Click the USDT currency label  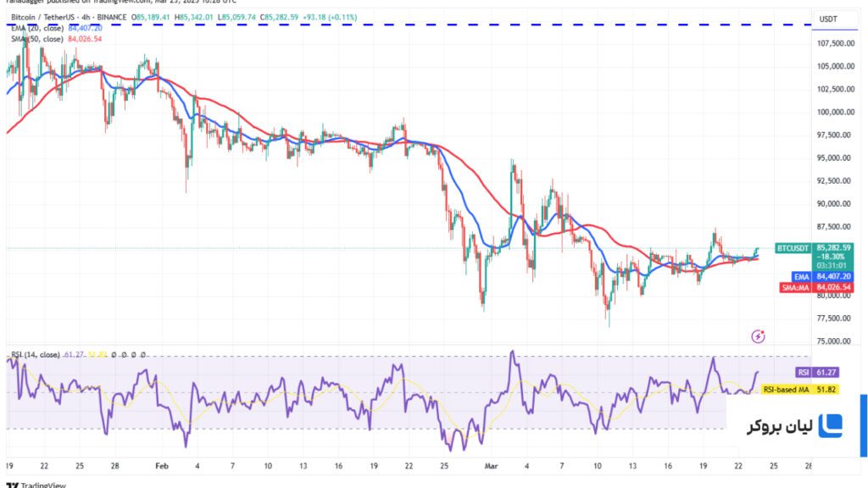click(828, 19)
